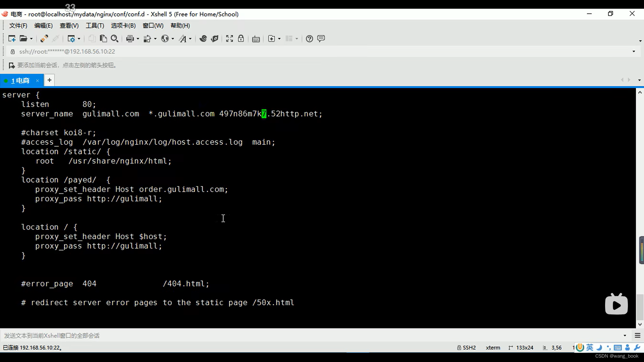Click the Reconnect plug icon
The height and width of the screenshot is (362, 644).
(44, 39)
